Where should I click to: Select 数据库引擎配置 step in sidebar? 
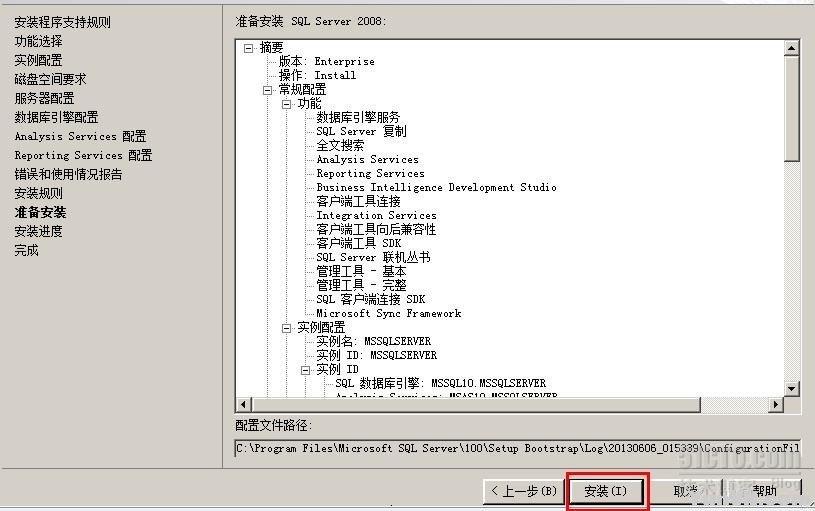(56, 117)
